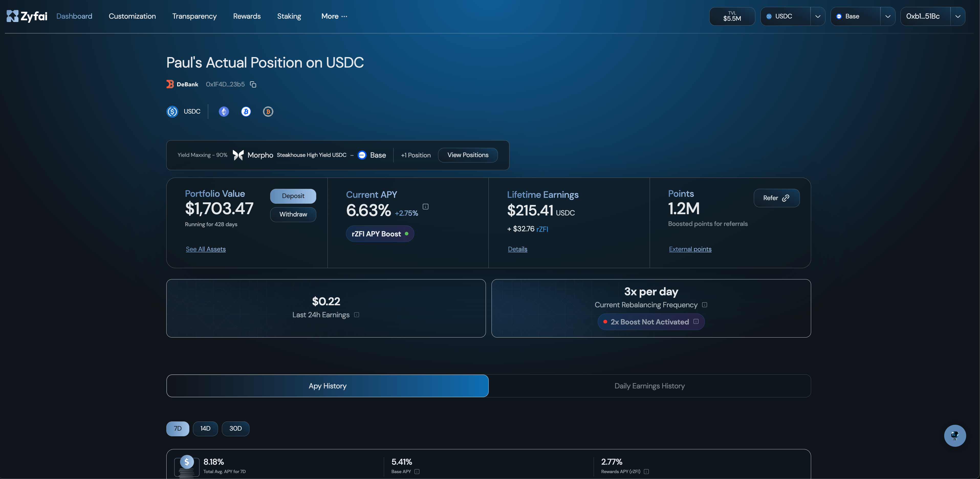Open the More menu
This screenshot has height=479, width=980.
[334, 16]
